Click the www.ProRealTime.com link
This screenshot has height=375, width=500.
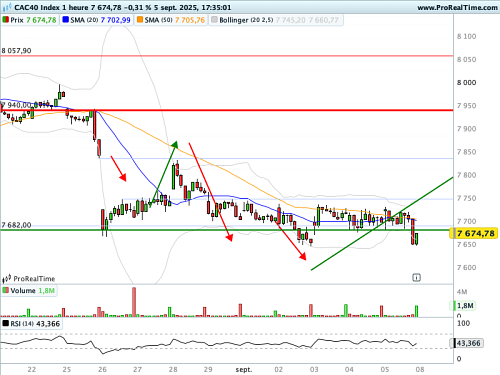pos(457,7)
